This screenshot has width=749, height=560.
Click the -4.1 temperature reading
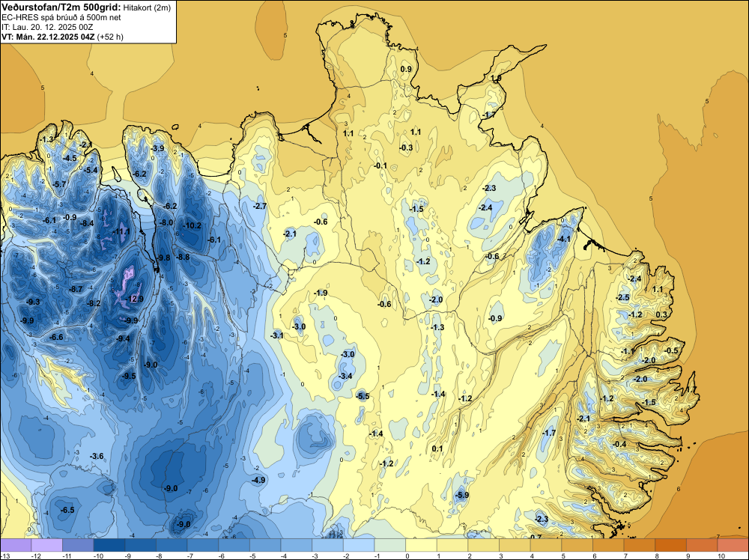[x=564, y=239]
